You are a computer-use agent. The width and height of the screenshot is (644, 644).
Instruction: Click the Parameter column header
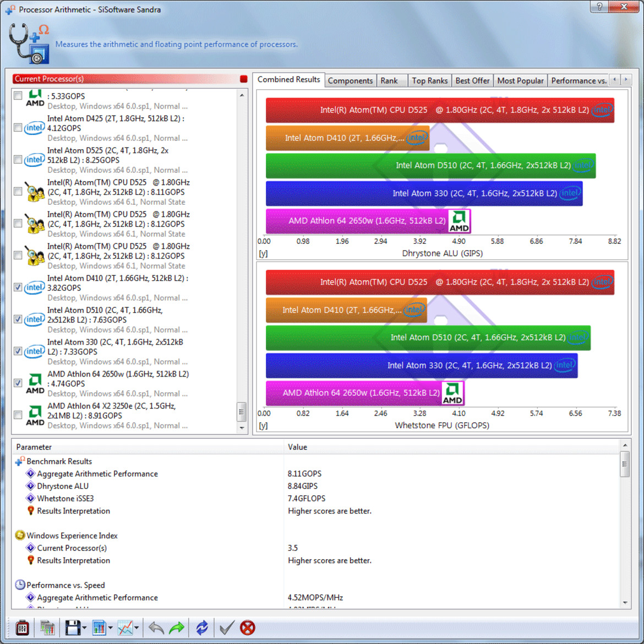[x=148, y=447]
